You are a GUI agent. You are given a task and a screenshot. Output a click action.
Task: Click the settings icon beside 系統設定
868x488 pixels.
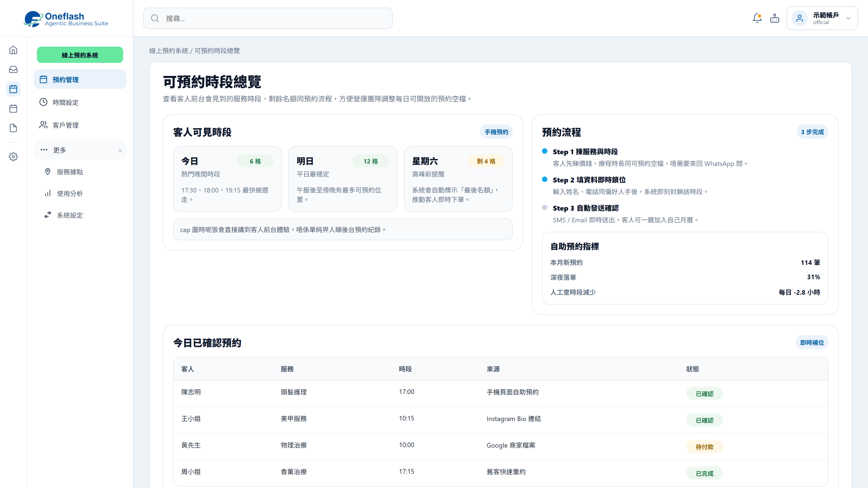point(48,215)
